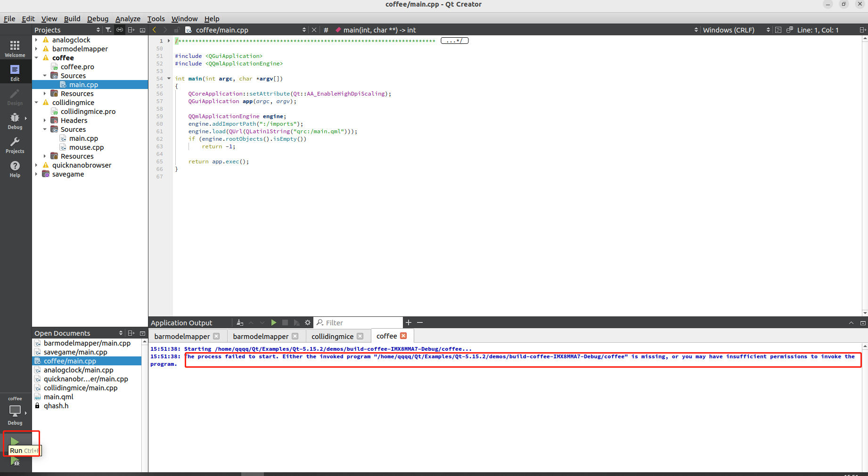868x476 pixels.
Task: Expand the quicknanobrowser project
Action: 36,165
